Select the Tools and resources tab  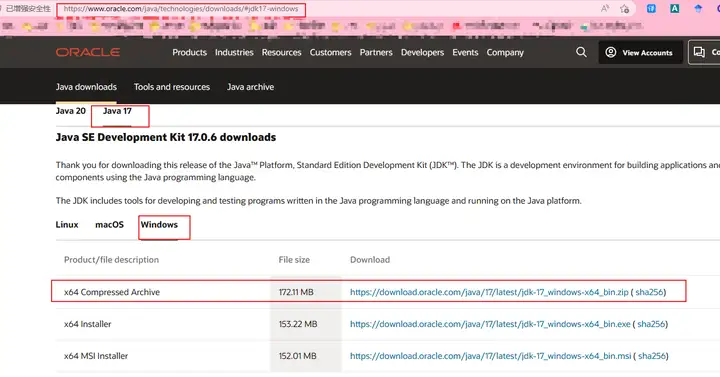pos(172,87)
